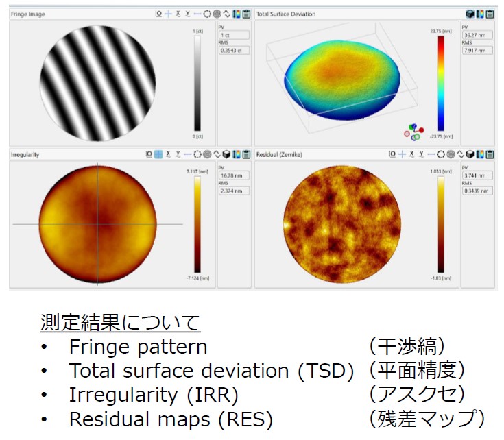Select X profile icon in Irregularity panel

coord(168,154)
